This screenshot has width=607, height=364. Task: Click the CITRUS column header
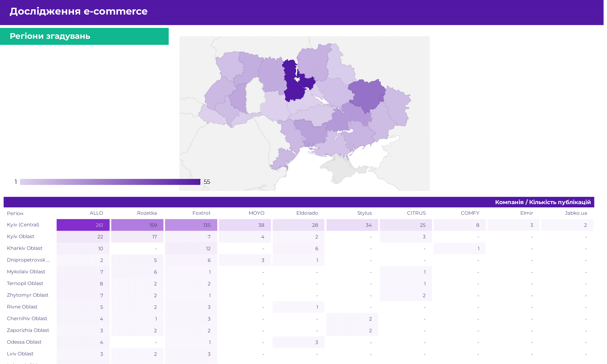coord(416,213)
